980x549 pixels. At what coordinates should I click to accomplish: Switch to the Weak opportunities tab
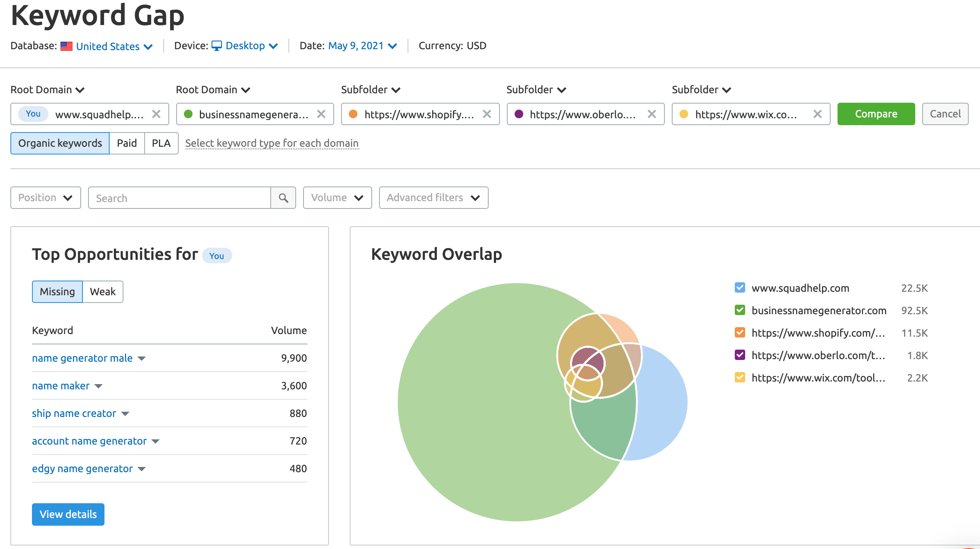(x=103, y=292)
